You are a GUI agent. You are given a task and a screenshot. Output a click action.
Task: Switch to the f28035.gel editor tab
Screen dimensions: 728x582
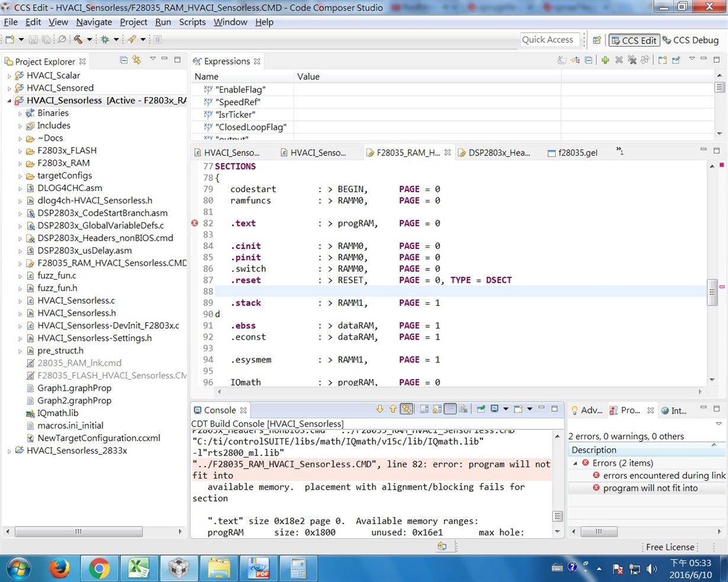(x=572, y=153)
